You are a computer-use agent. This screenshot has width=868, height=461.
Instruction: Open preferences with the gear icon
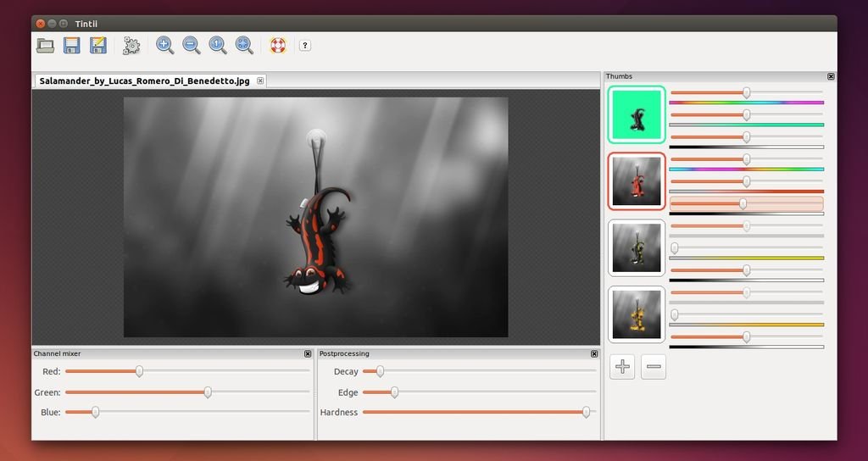pyautogui.click(x=131, y=45)
